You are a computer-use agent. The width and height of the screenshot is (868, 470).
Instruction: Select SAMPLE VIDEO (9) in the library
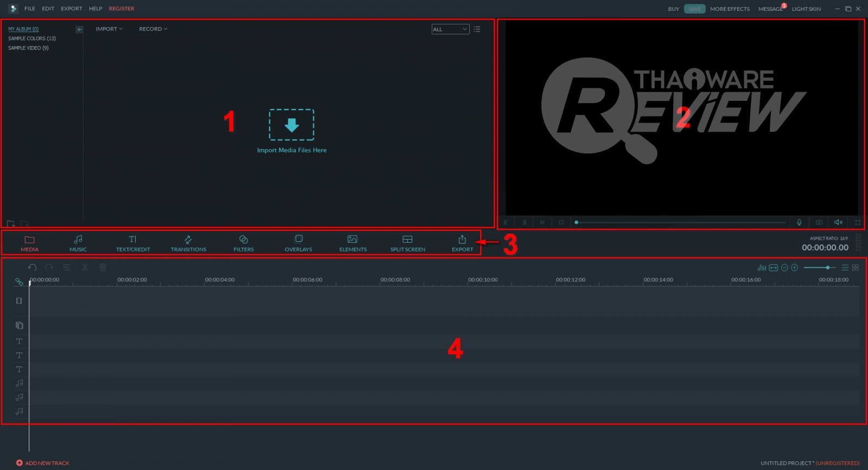tap(28, 48)
